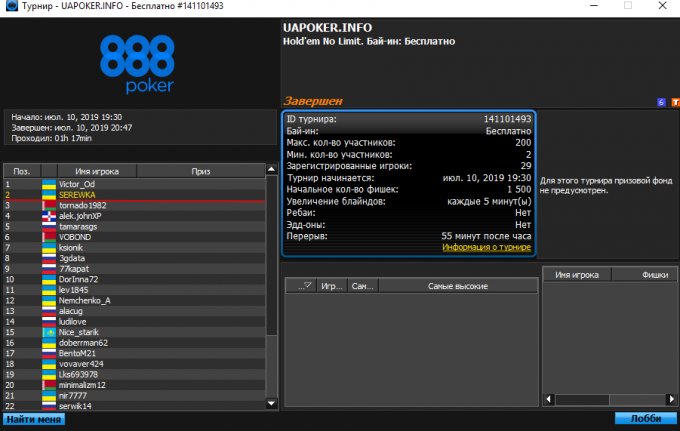Sort player list by Имя игрока header
The width and height of the screenshot is (680, 431).
97,171
